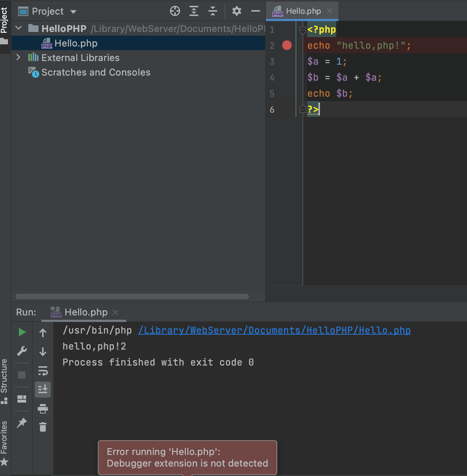The height and width of the screenshot is (476, 467).
Task: Collapse the HelloPHP project folder
Action: point(19,28)
